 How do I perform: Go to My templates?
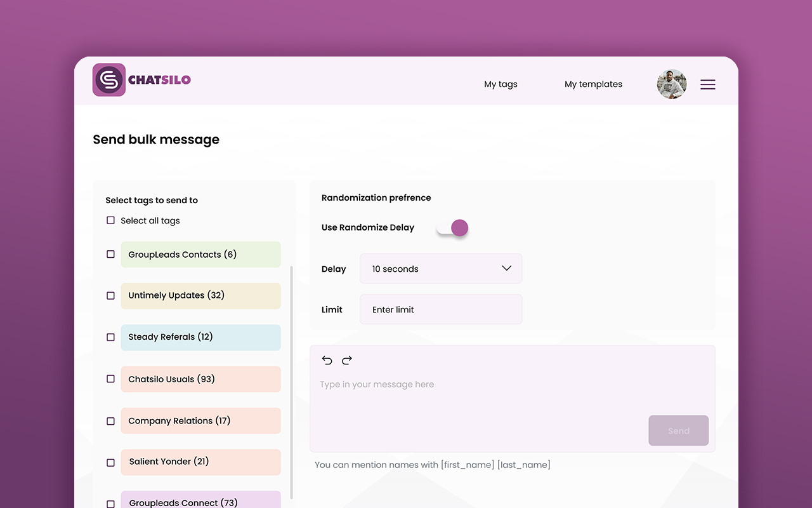(x=593, y=84)
